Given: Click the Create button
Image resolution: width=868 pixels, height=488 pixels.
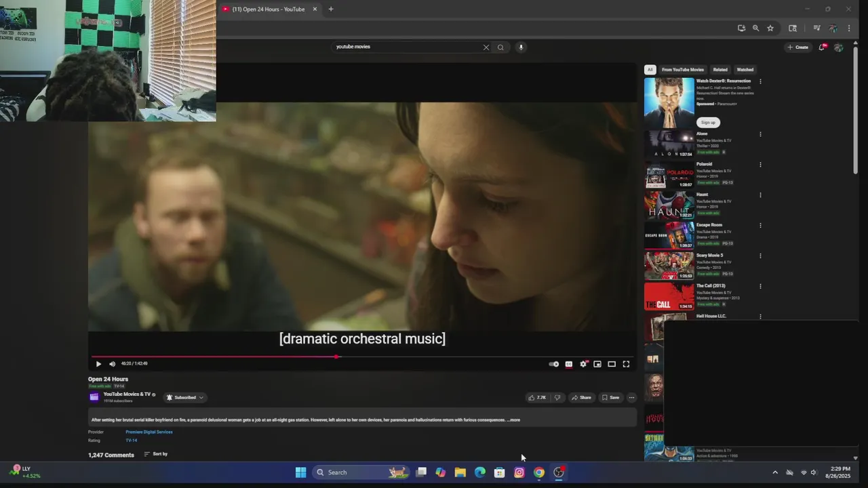Looking at the screenshot, I should (797, 47).
